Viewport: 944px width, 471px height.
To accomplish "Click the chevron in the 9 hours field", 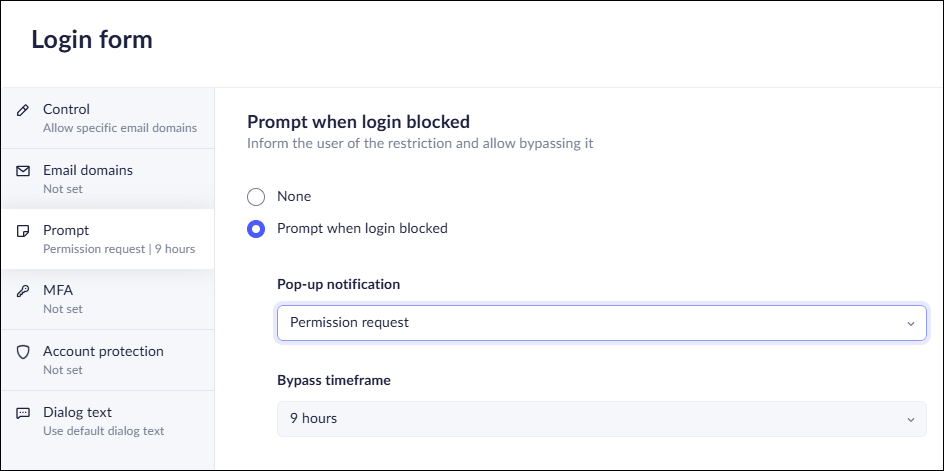I will coord(910,420).
